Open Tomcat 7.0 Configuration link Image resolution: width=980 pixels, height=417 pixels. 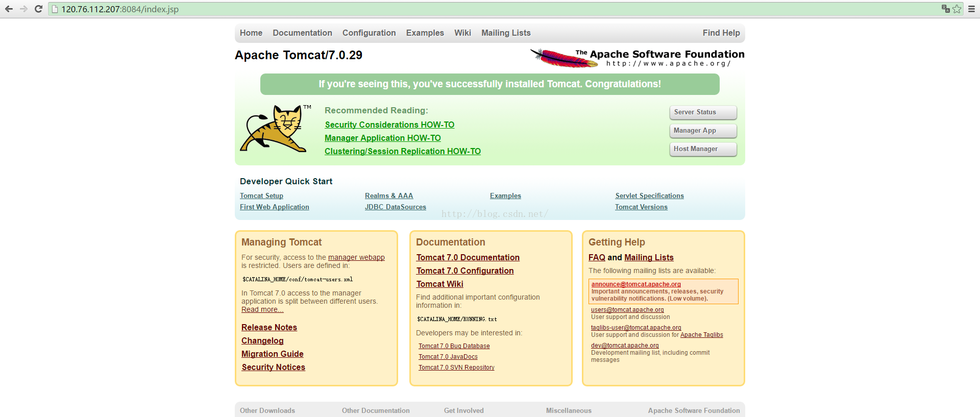click(465, 271)
